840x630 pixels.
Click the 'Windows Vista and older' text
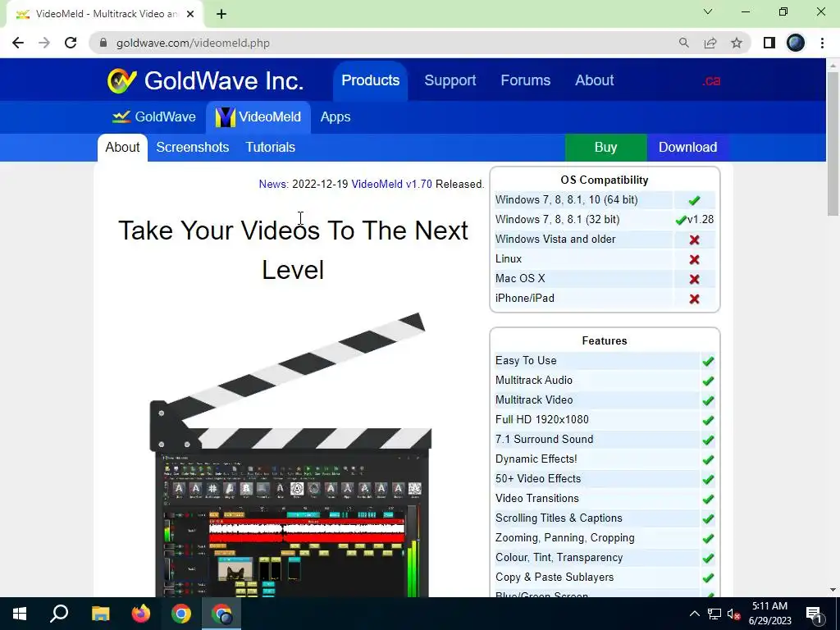click(555, 239)
